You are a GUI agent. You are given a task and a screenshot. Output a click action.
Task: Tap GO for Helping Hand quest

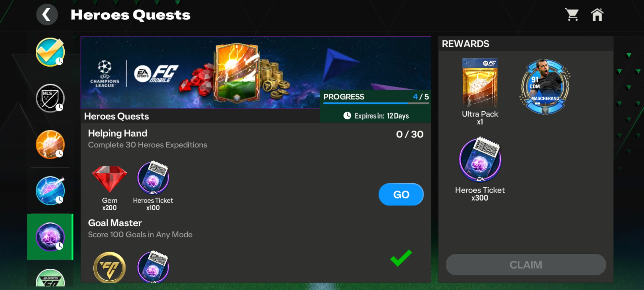401,194
